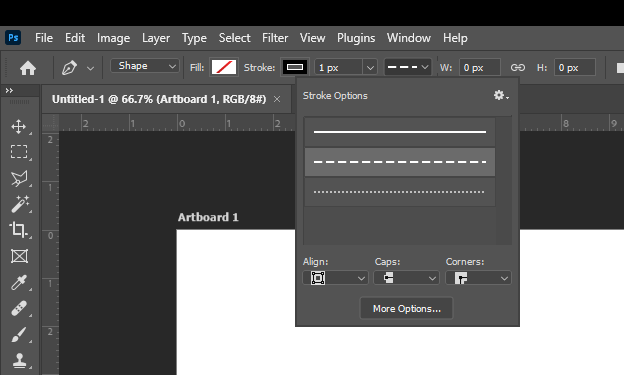Select the Eyedropper tool
624x375 pixels.
pyautogui.click(x=19, y=282)
